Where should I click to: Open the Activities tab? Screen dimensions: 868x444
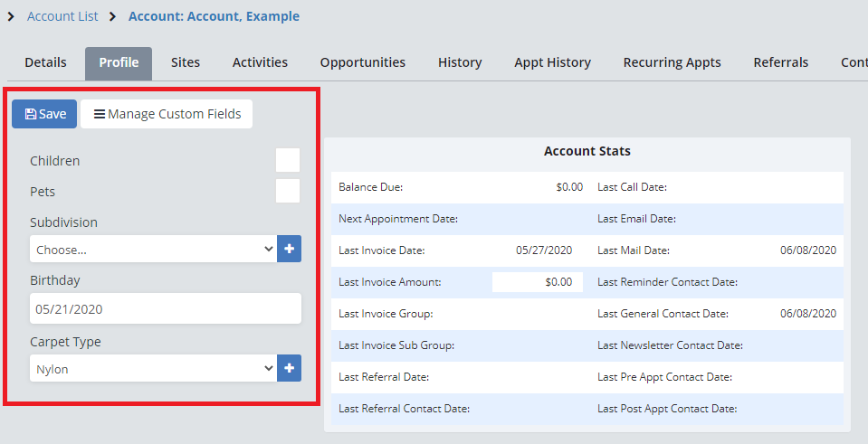pyautogui.click(x=260, y=62)
